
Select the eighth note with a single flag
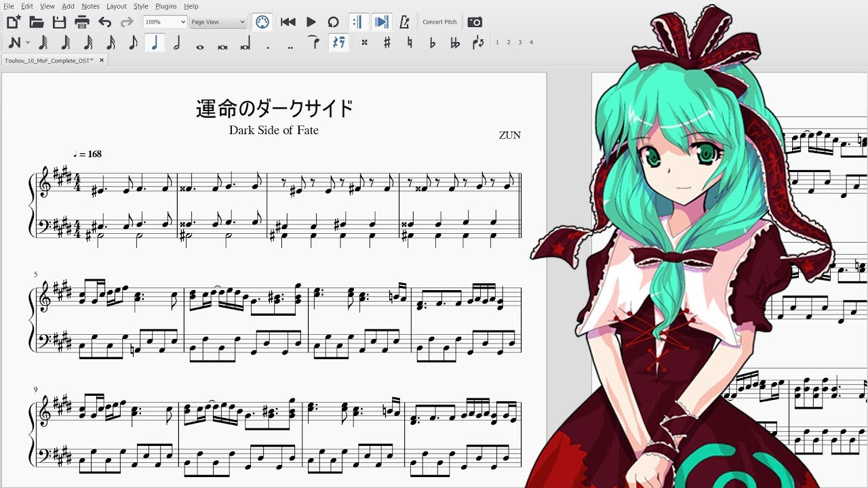pos(133,43)
